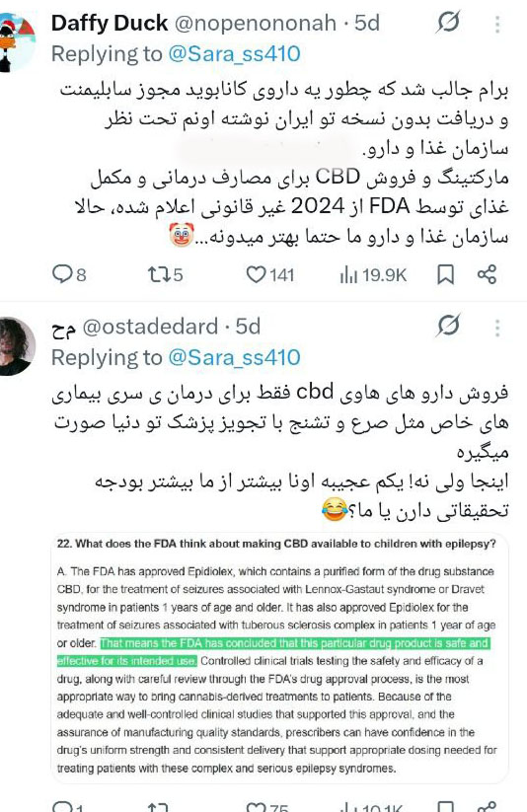Open @Sara_ss410 link in ostadedard's reply
This screenshot has height=812, width=527.
click(235, 357)
